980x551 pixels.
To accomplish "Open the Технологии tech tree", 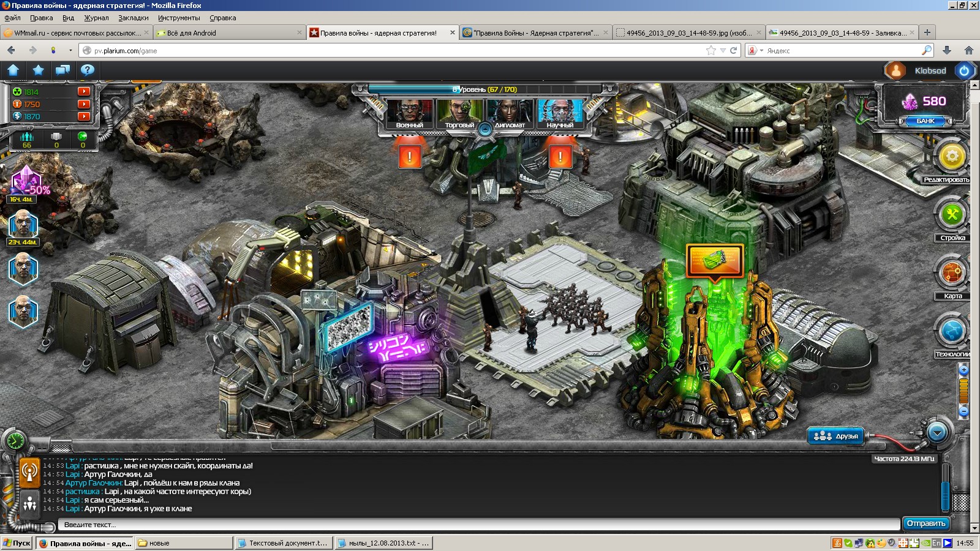I will coord(952,331).
